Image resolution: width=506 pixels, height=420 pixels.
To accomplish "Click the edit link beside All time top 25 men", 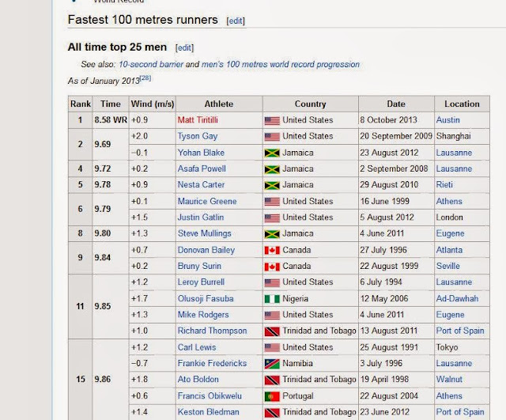I will tap(184, 47).
